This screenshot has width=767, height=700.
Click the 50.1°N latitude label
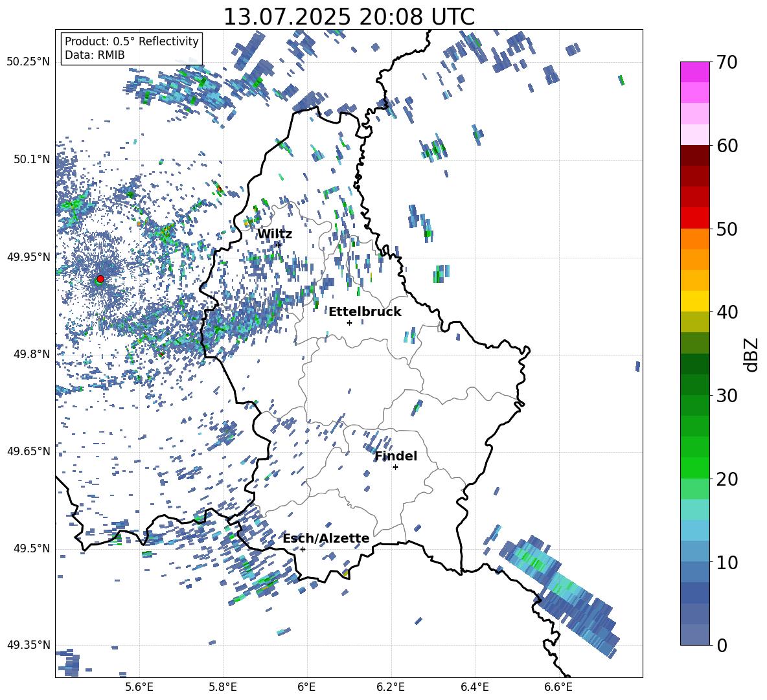(31, 159)
